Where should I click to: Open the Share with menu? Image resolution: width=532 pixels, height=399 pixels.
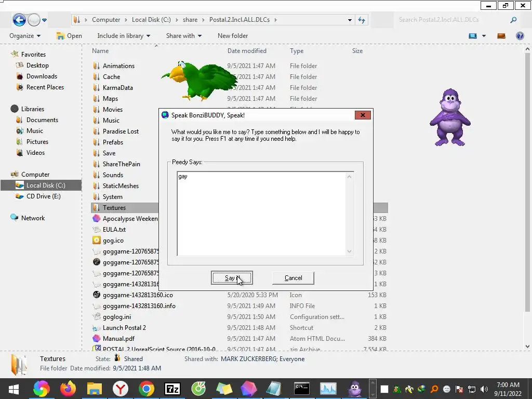[183, 36]
